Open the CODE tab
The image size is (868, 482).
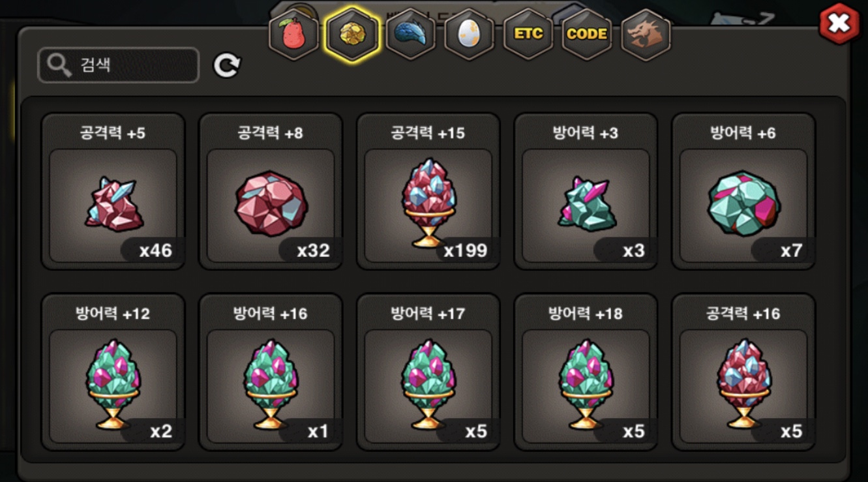[587, 34]
